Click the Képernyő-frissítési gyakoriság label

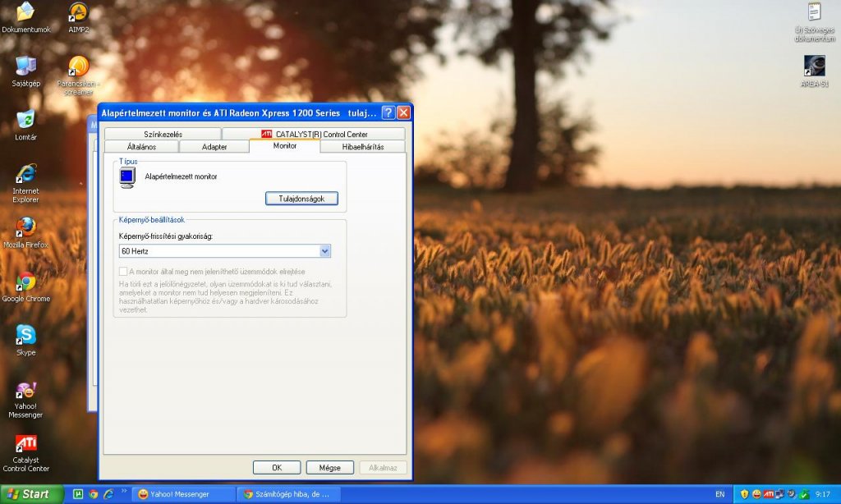coord(166,236)
